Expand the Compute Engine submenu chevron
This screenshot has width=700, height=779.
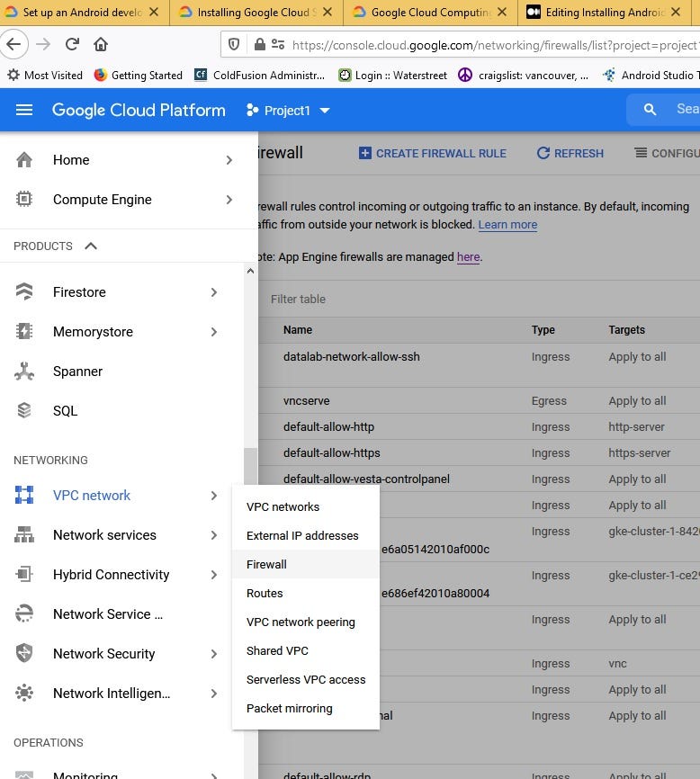(229, 199)
